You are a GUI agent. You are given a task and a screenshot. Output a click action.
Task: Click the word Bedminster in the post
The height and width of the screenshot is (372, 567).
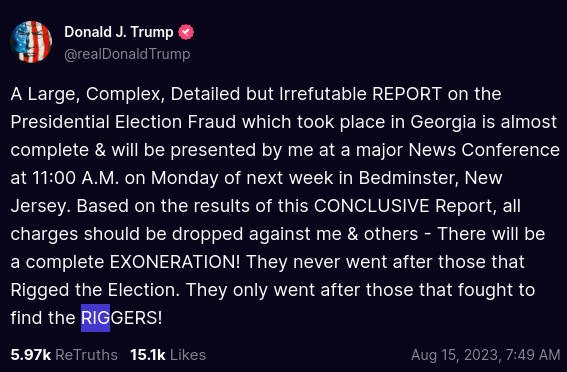pyautogui.click(x=409, y=178)
